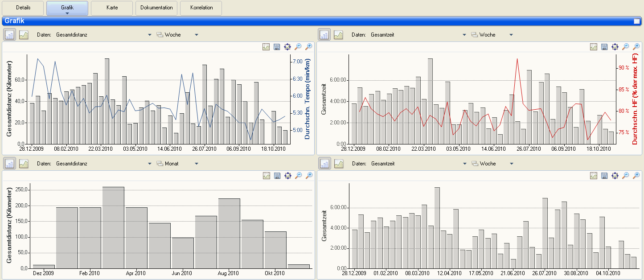This screenshot has width=644, height=280.
Task: Switch to the Karte tab
Action: point(112,8)
